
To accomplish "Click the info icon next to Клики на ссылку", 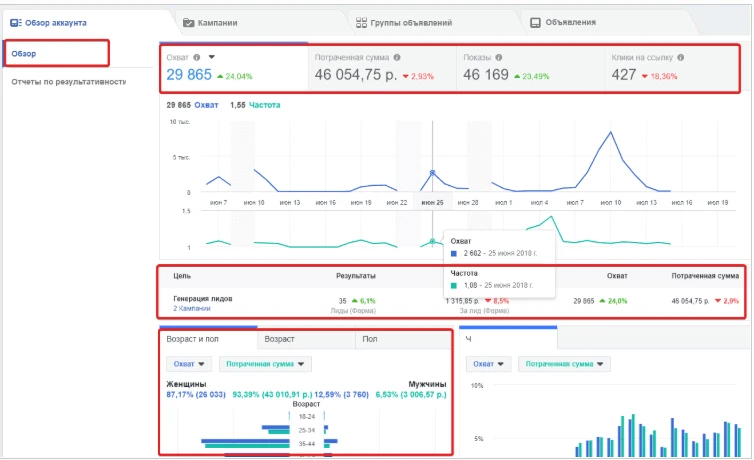I will point(680,57).
